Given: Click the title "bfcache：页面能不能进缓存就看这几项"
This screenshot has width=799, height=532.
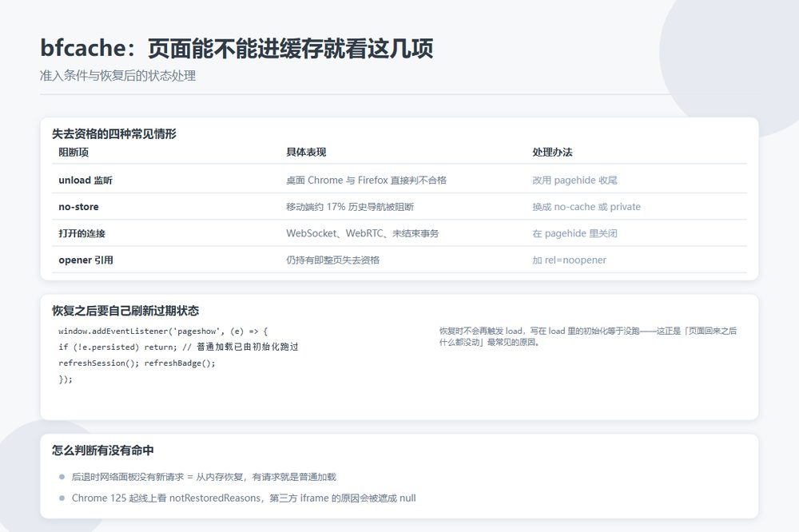Looking at the screenshot, I should (x=237, y=49).
